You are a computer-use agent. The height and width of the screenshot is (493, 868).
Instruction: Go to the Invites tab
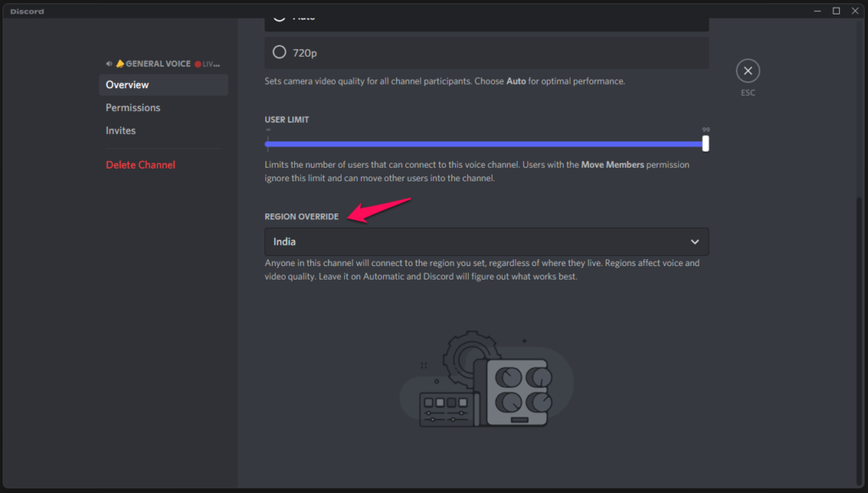tap(120, 130)
